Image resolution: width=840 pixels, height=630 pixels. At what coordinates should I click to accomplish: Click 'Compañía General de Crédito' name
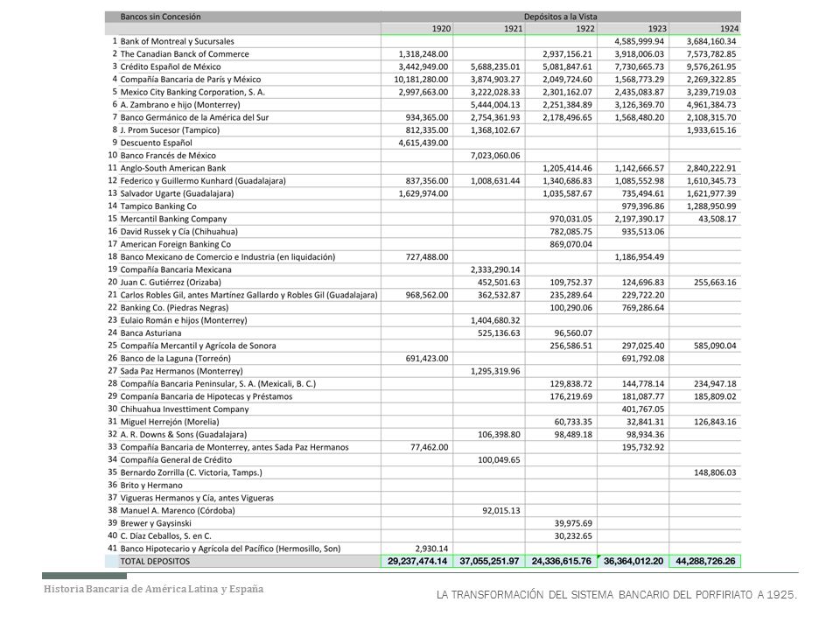pos(176,459)
